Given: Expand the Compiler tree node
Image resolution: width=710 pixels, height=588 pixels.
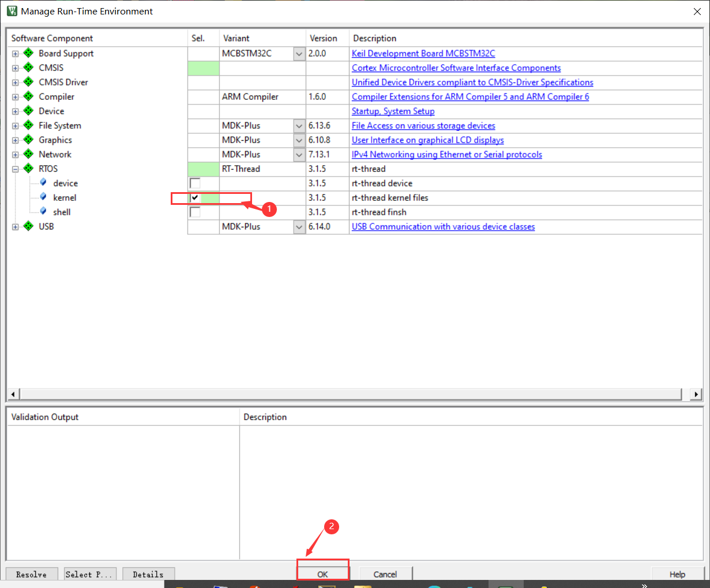Looking at the screenshot, I should [16, 97].
